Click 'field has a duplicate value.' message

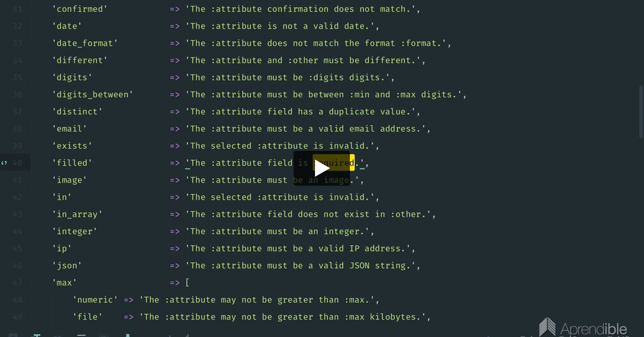point(341,112)
